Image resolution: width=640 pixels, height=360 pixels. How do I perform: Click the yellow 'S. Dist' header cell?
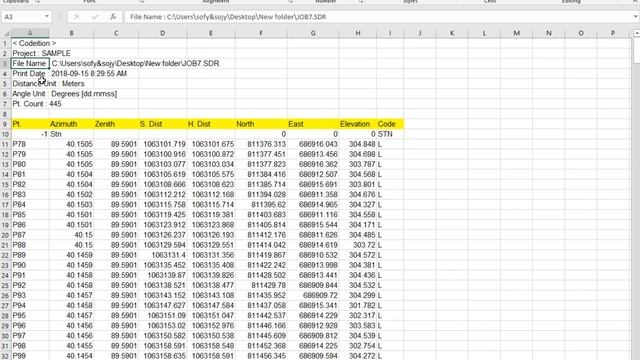click(162, 124)
